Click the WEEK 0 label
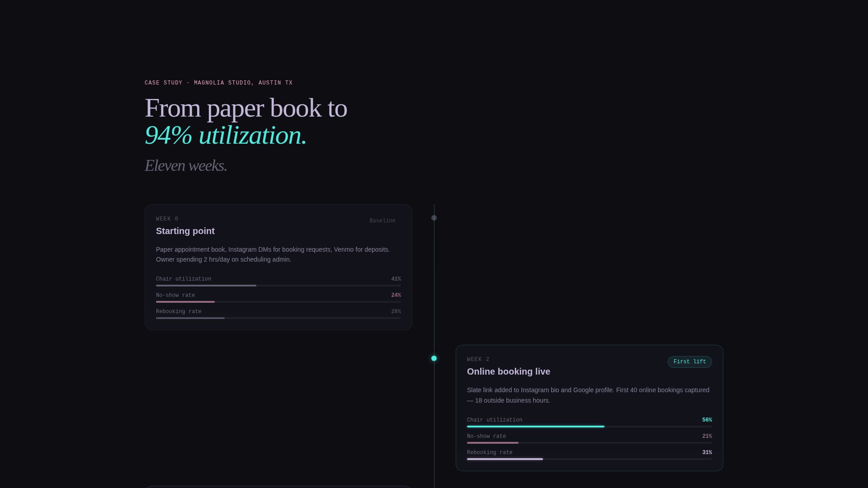Viewport: 868px width, 488px height. pos(167,219)
